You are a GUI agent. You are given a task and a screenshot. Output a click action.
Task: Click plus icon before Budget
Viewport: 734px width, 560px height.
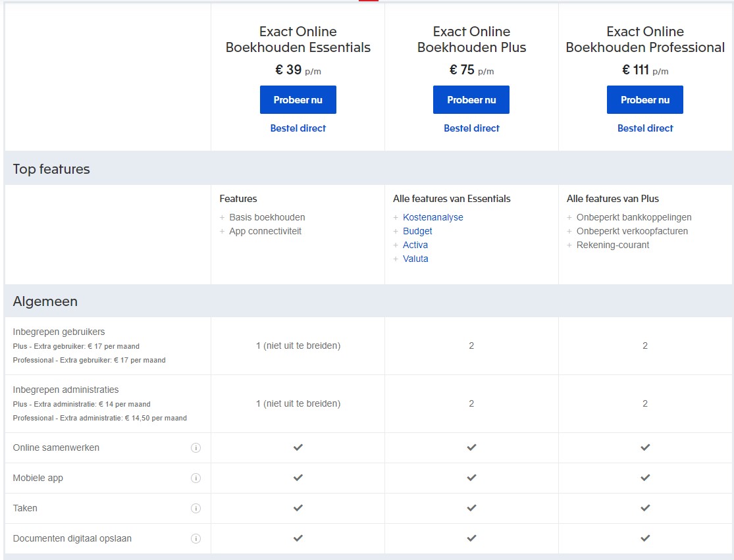(396, 231)
